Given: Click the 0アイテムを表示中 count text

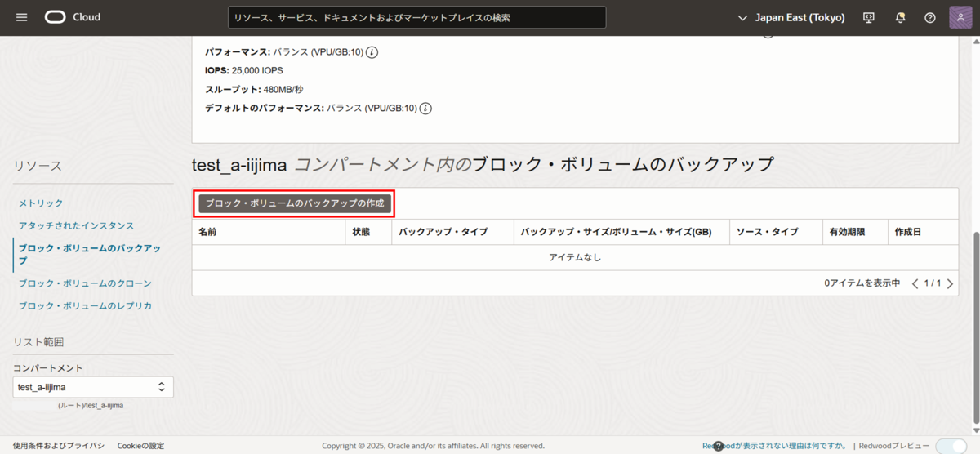Looking at the screenshot, I should tap(862, 283).
